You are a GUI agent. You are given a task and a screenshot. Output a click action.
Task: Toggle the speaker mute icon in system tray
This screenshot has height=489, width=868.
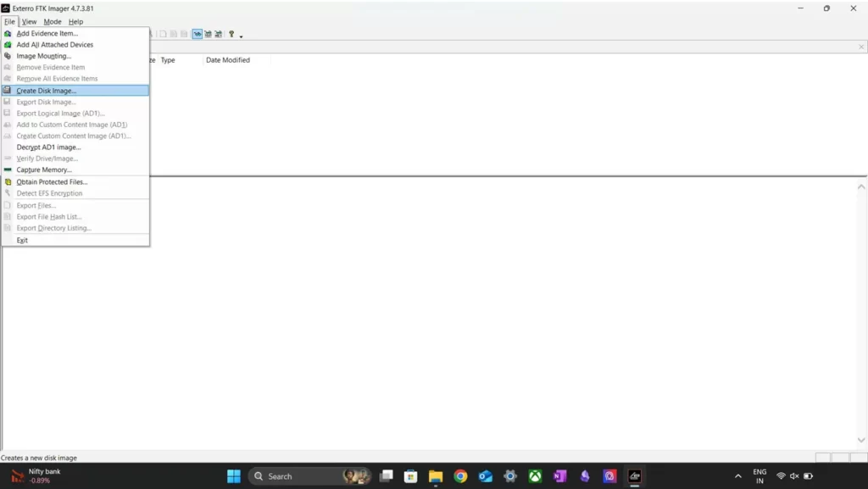pos(794,476)
